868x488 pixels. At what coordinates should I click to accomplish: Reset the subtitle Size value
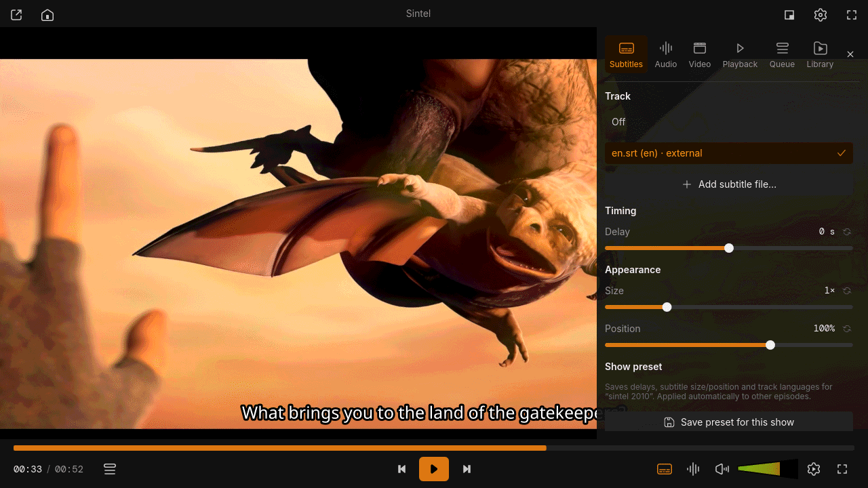pyautogui.click(x=847, y=291)
